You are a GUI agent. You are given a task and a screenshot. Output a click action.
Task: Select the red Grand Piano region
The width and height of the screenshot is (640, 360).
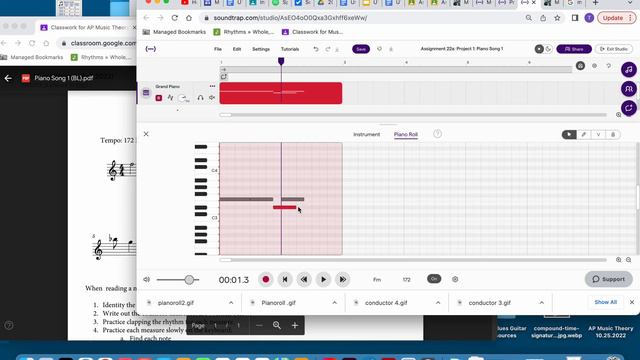tap(281, 93)
